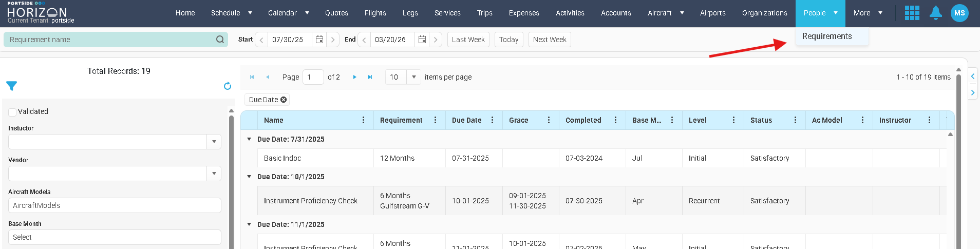
Task: Remove the Due Date grouping chip
Action: (x=284, y=100)
